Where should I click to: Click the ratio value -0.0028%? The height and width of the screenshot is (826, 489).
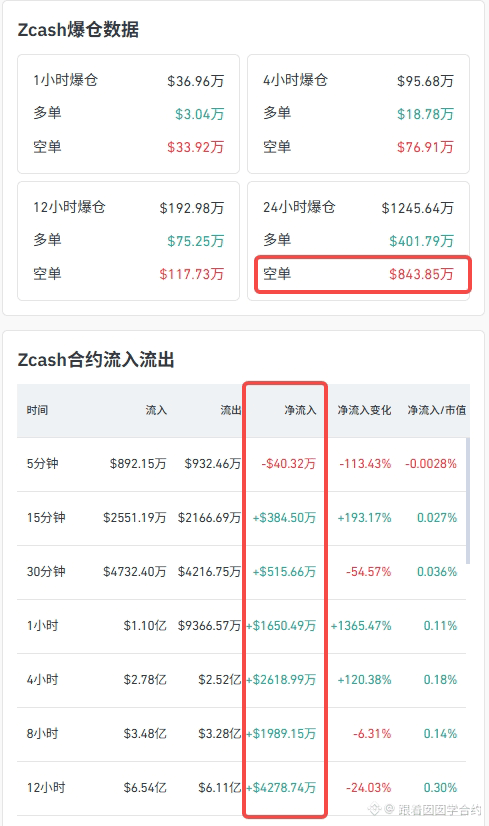[x=431, y=464]
